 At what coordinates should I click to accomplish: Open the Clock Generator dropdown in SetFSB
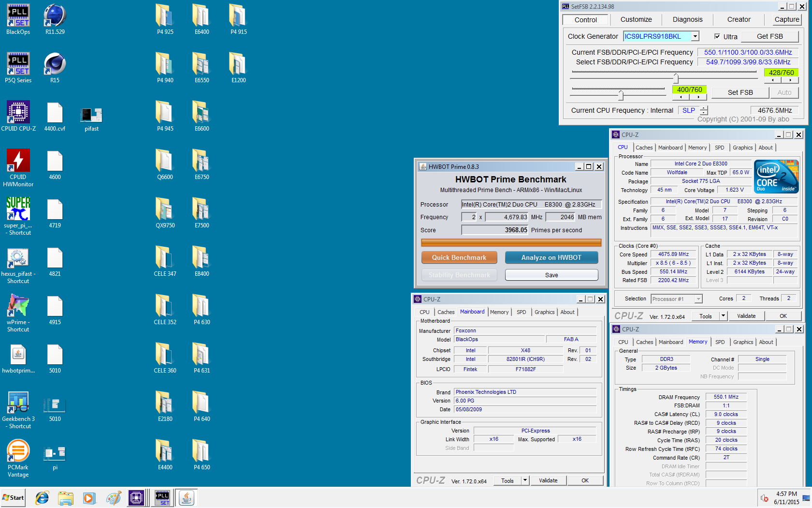(x=695, y=36)
